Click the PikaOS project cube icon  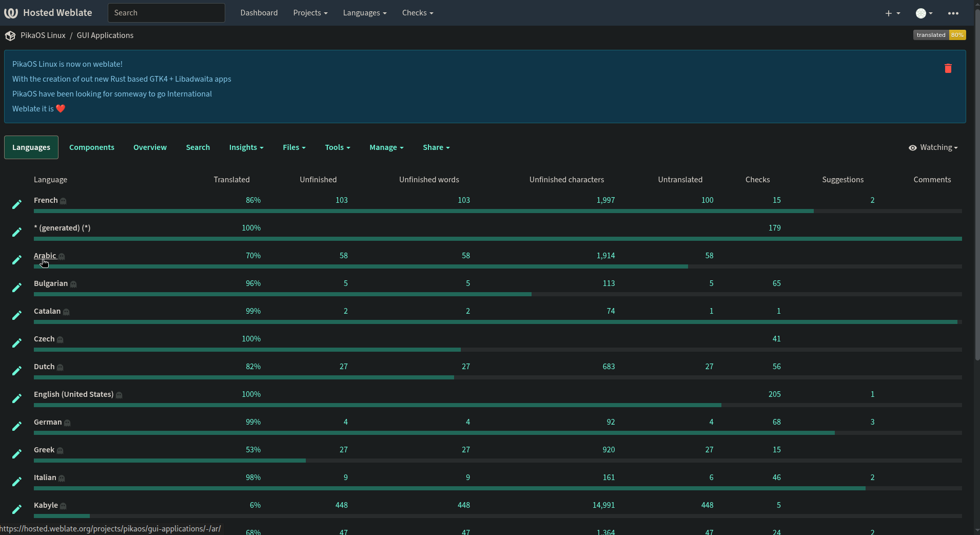click(10, 35)
